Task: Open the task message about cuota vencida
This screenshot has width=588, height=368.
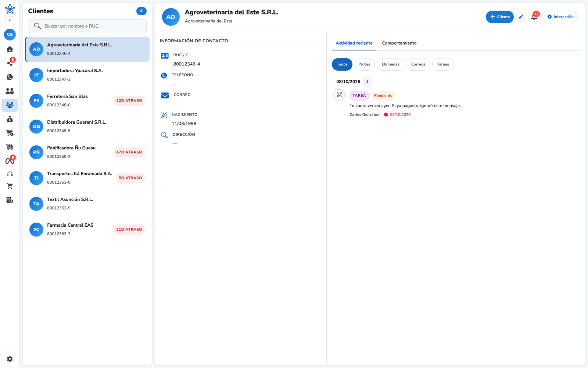Action: click(x=405, y=106)
